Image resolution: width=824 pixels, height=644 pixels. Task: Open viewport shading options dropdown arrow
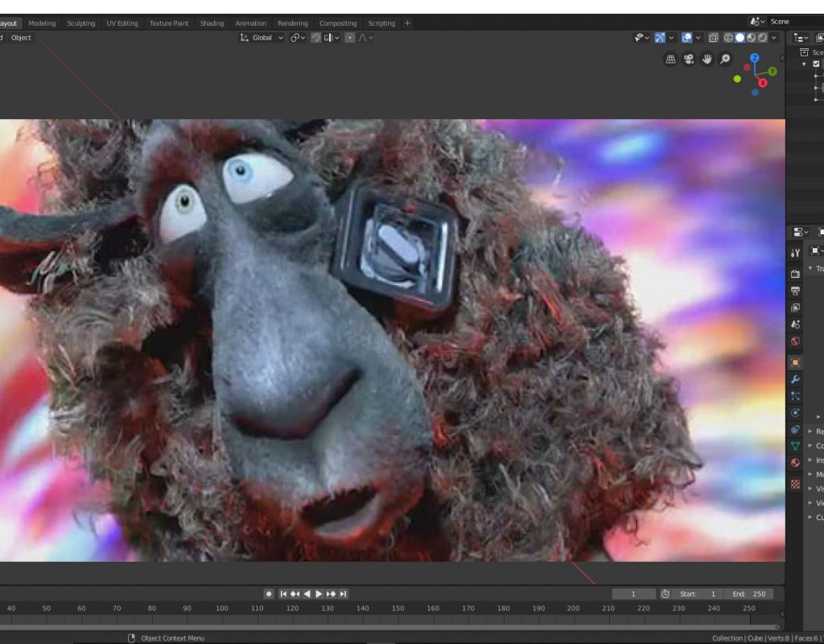coord(773,38)
